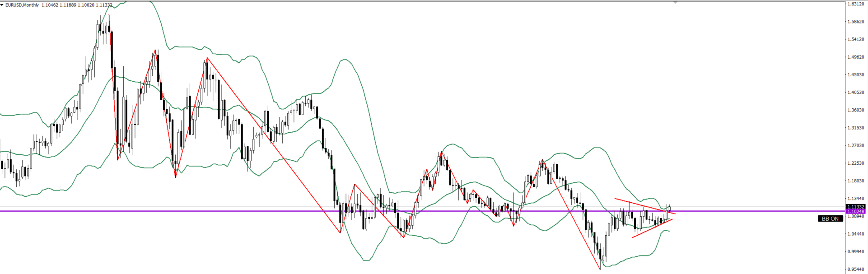The image size is (868, 274).
Task: Click the 1.27030 price axis label
Action: (856, 145)
